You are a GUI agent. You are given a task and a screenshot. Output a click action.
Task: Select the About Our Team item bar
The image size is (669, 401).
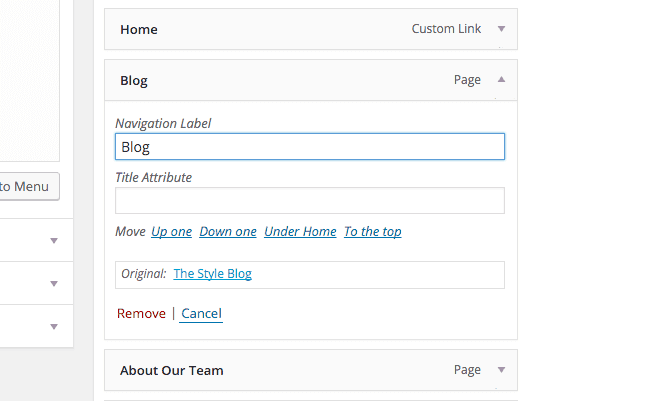pyautogui.click(x=311, y=370)
